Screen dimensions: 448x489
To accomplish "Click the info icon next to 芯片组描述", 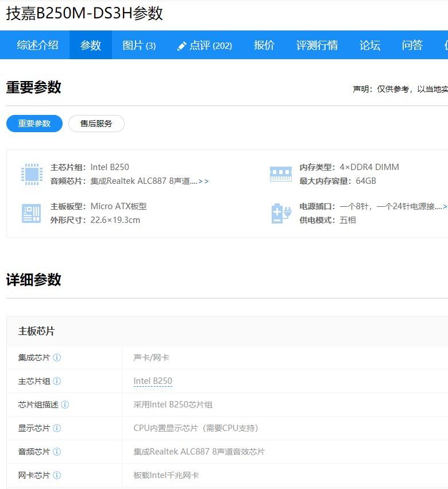I will tap(65, 405).
